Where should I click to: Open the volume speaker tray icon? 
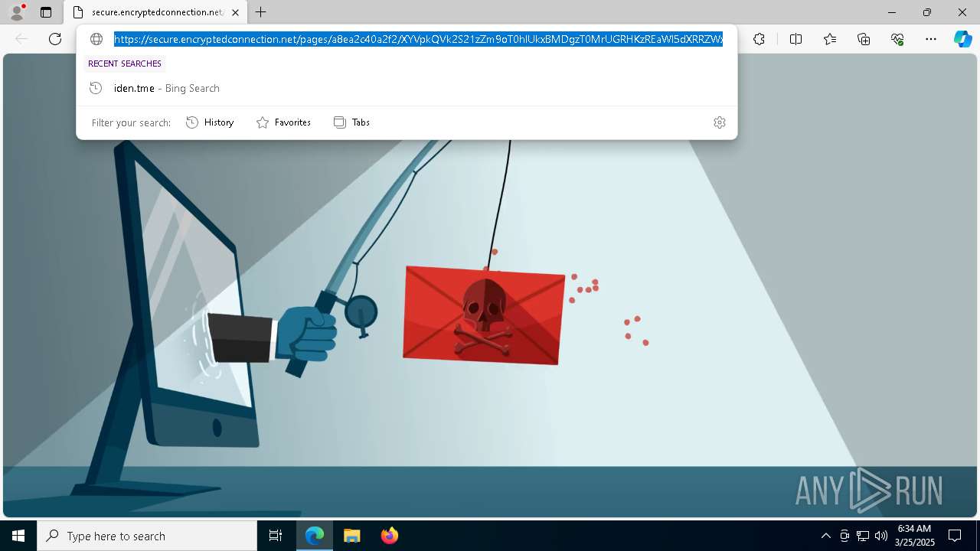pos(880,536)
